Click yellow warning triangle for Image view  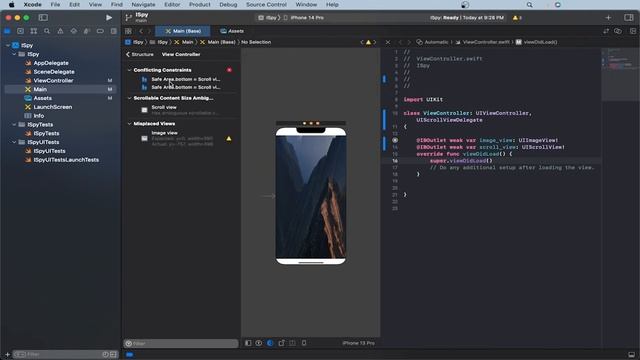pos(229,139)
